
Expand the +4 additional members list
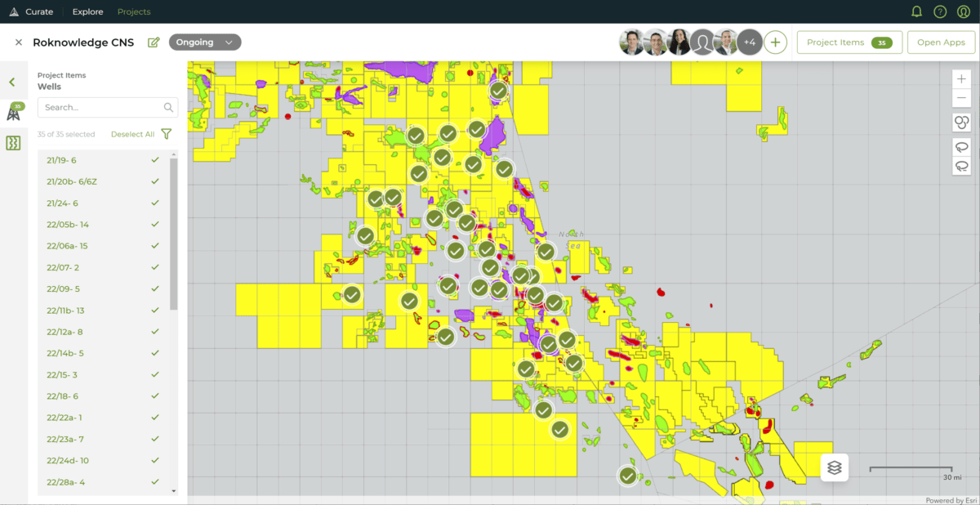coord(749,42)
